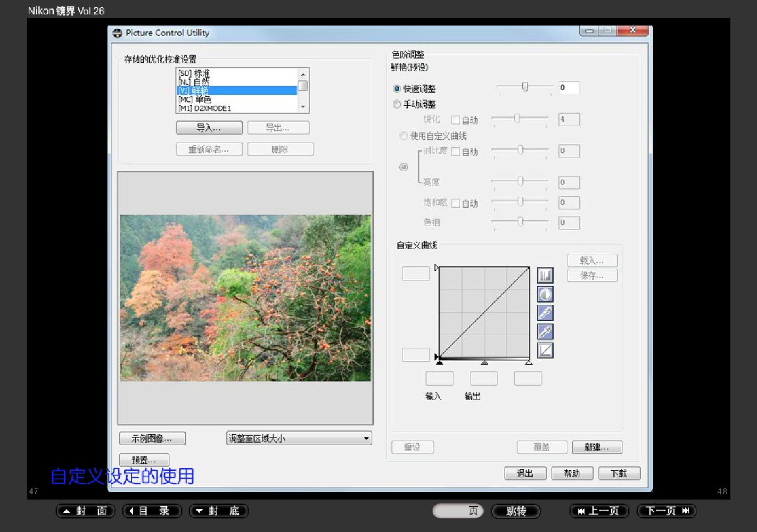Click the 跳转 button
This screenshot has height=532, width=757.
click(516, 511)
